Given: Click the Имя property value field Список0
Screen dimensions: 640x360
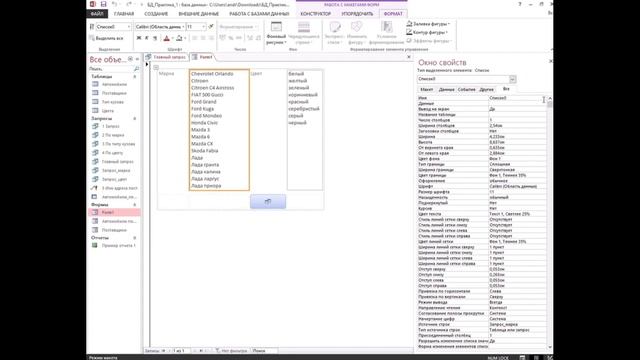Looking at the screenshot, I should click(x=517, y=98).
